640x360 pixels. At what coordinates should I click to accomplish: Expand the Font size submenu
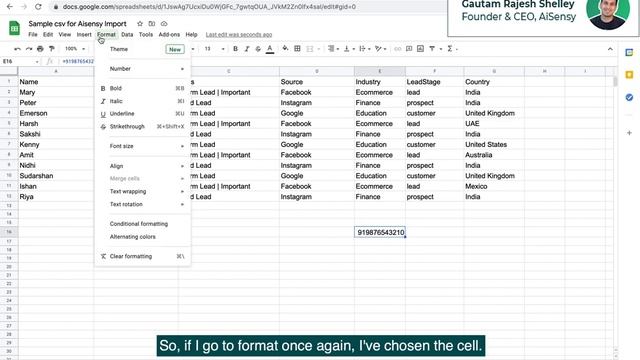(x=143, y=146)
